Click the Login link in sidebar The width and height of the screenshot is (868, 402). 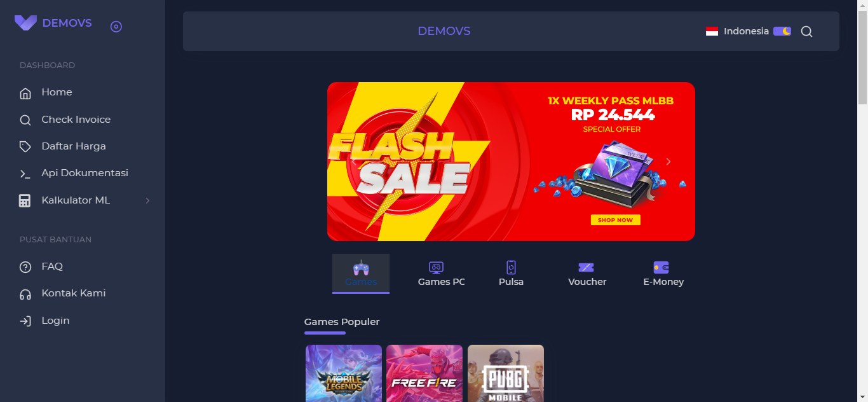tap(55, 321)
